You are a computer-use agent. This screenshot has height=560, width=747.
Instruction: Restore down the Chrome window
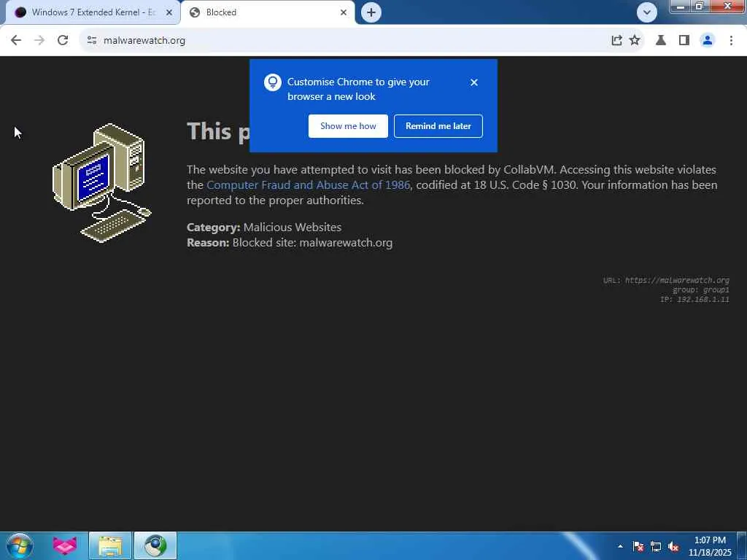click(x=700, y=6)
